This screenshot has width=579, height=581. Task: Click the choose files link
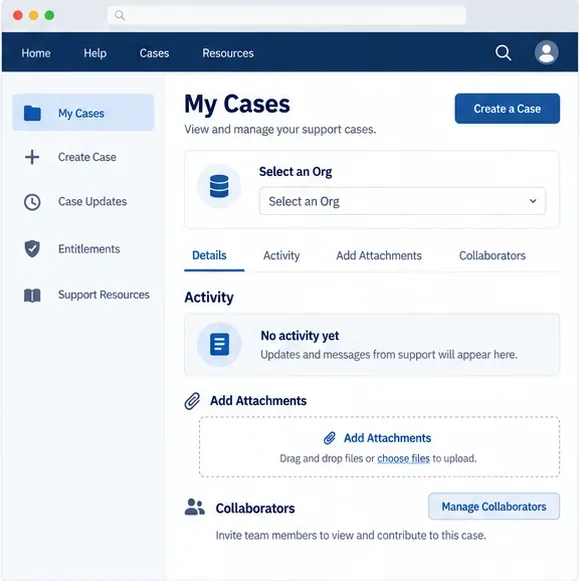click(x=403, y=458)
